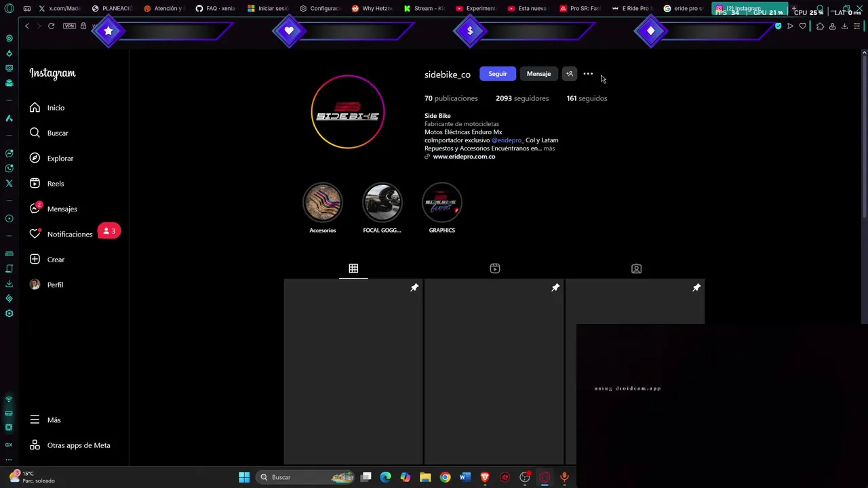Click the address bar lock icon
Viewport: 868px width, 488px height.
(83, 26)
